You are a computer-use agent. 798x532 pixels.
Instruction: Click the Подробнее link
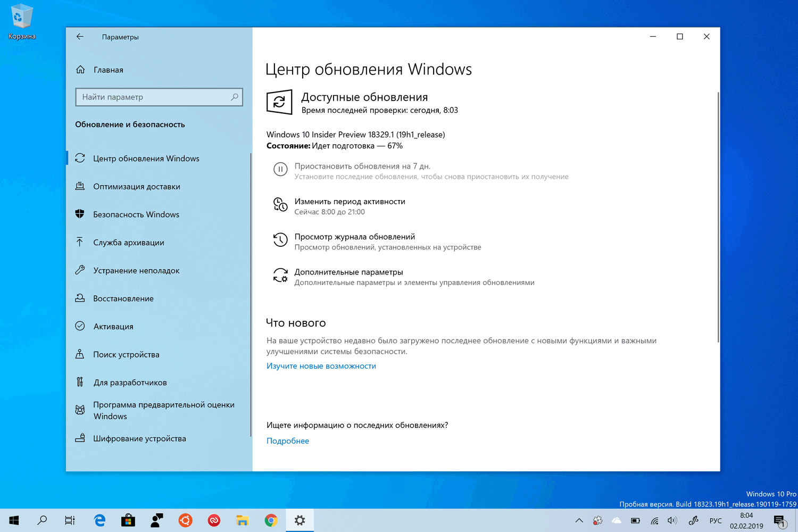(x=287, y=440)
